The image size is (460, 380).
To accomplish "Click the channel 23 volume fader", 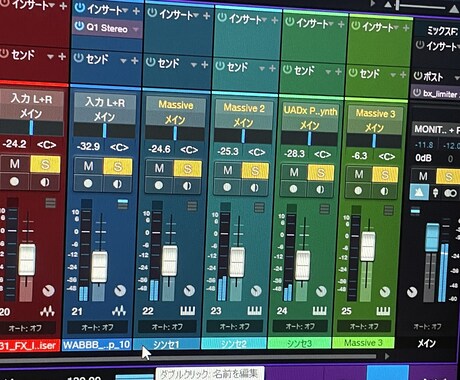I will [237, 262].
